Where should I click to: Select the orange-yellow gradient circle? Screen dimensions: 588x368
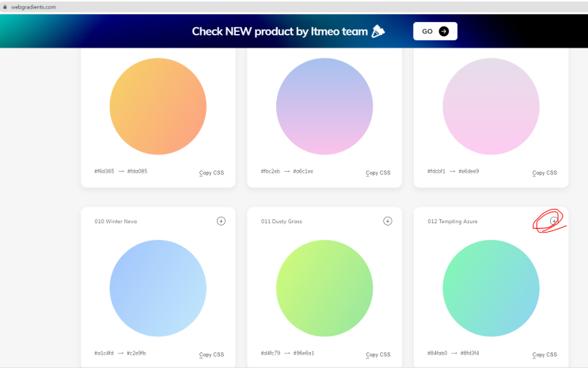(157, 106)
